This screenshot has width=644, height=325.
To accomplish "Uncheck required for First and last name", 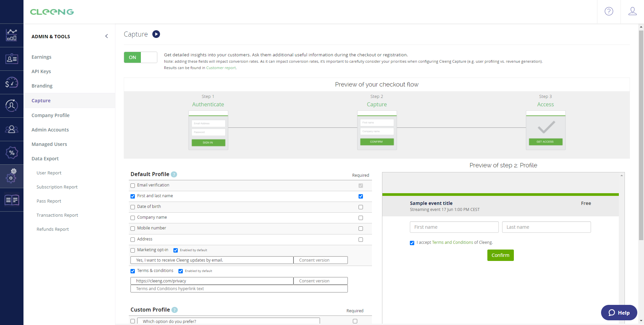I will point(361,196).
